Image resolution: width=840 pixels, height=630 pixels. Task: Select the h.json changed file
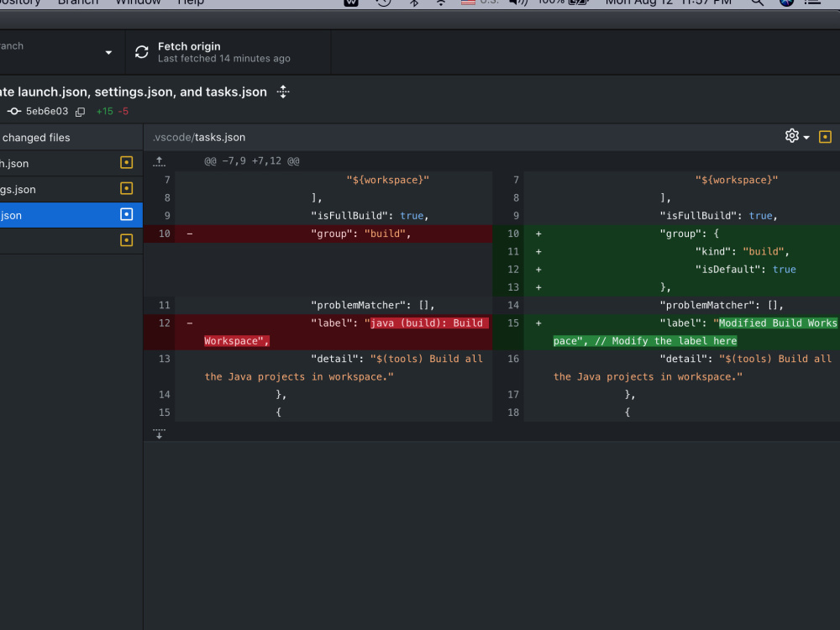71,164
